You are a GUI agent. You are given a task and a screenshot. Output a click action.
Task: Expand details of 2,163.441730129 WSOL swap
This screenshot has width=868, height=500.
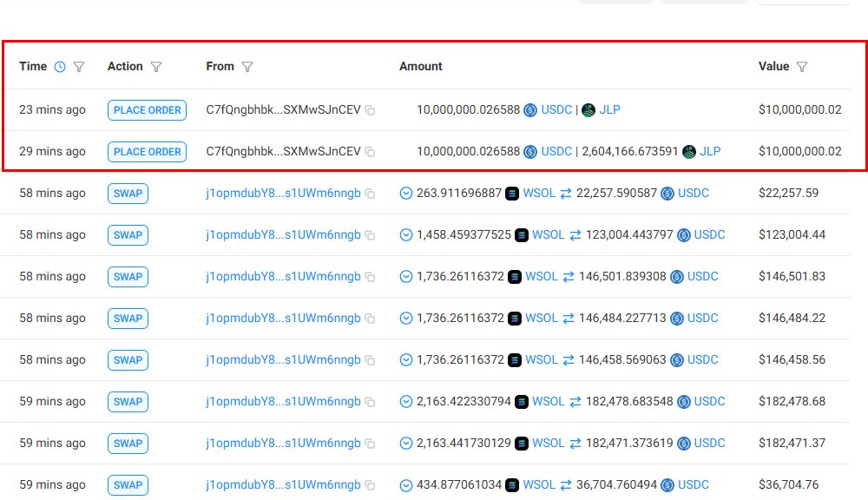point(405,443)
